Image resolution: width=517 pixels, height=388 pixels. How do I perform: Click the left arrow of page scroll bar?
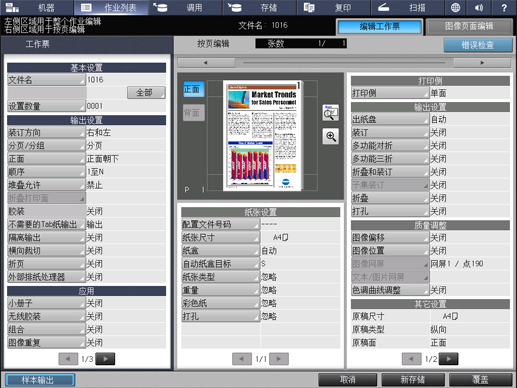(x=206, y=63)
